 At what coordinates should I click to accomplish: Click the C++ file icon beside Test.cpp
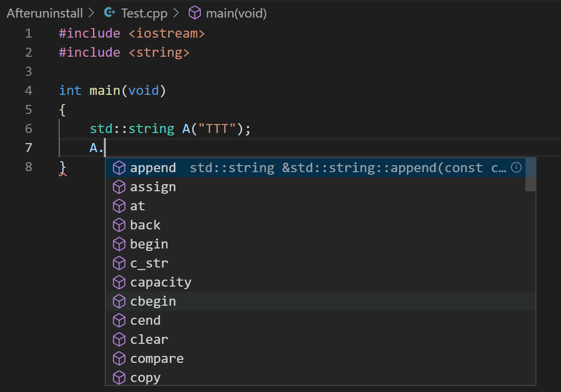point(109,13)
